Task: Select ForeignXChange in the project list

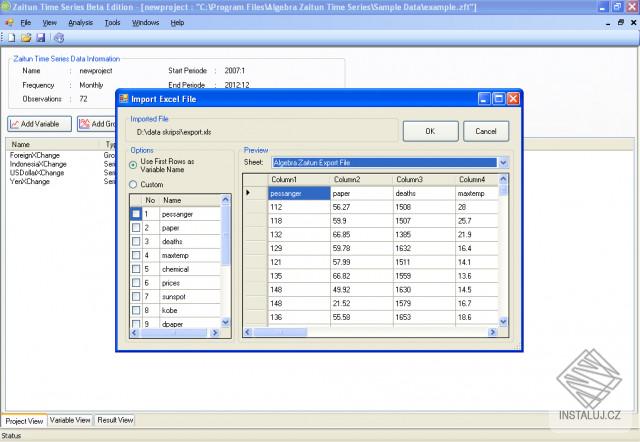Action: click(35, 155)
